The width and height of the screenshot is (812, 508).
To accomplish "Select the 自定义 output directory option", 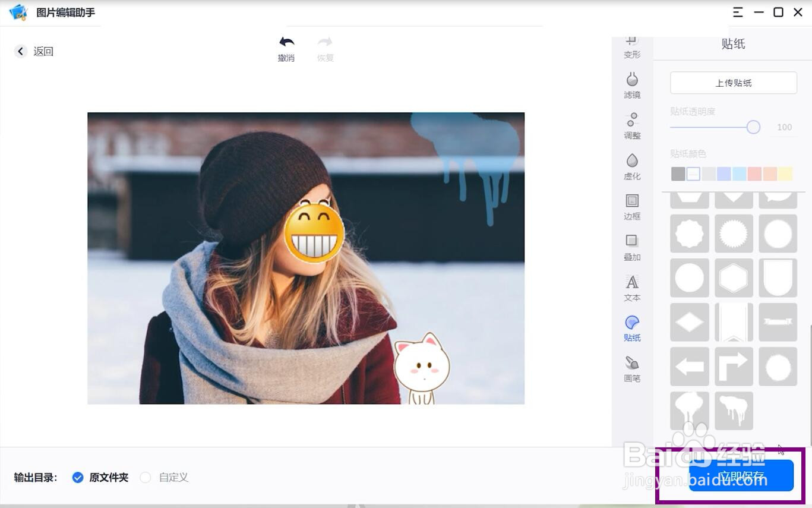I will click(164, 477).
